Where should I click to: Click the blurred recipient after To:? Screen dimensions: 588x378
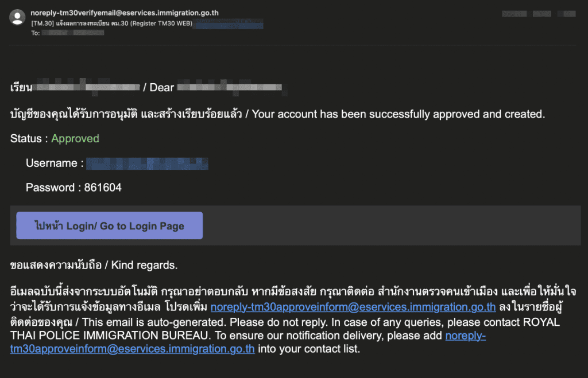(73, 33)
